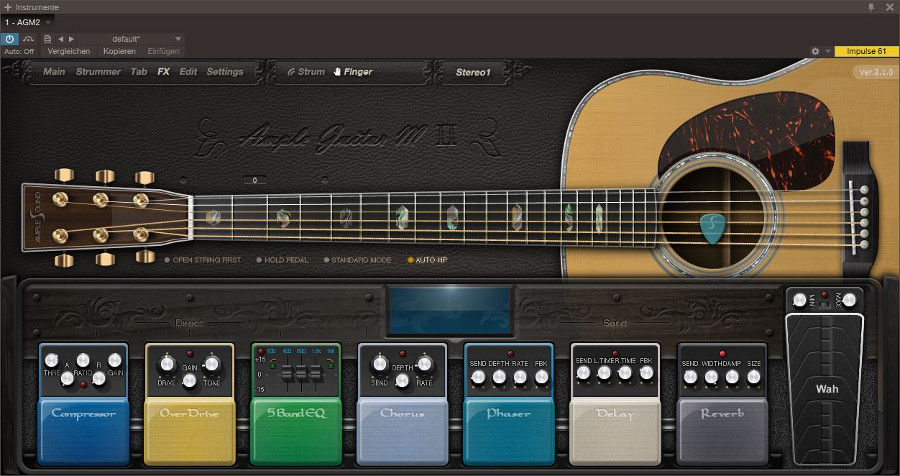Open the default* preset dropdown
This screenshot has width=900, height=476.
tap(131, 39)
